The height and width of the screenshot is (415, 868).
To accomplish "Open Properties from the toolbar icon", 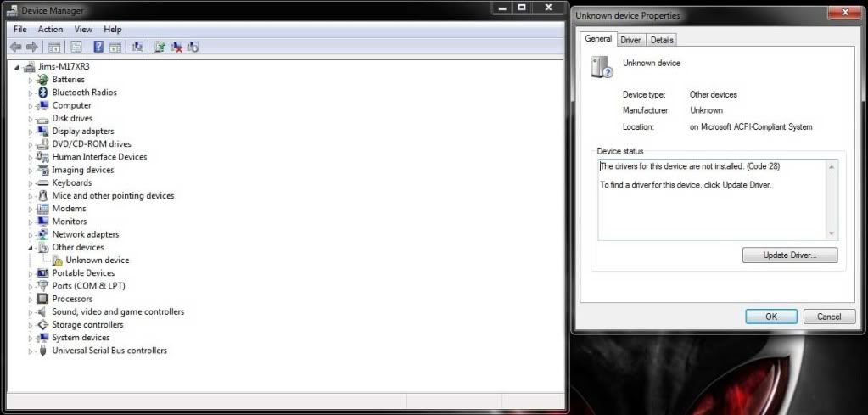I will click(x=76, y=47).
